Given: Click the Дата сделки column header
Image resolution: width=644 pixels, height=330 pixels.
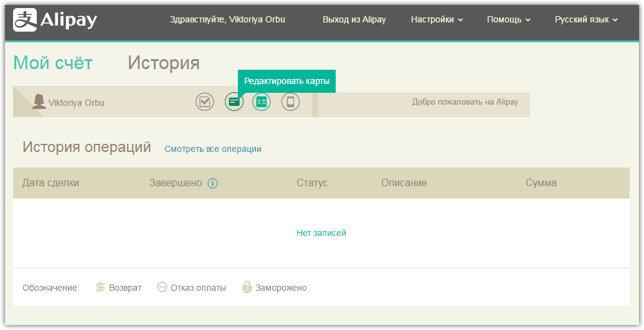Looking at the screenshot, I should tap(50, 182).
